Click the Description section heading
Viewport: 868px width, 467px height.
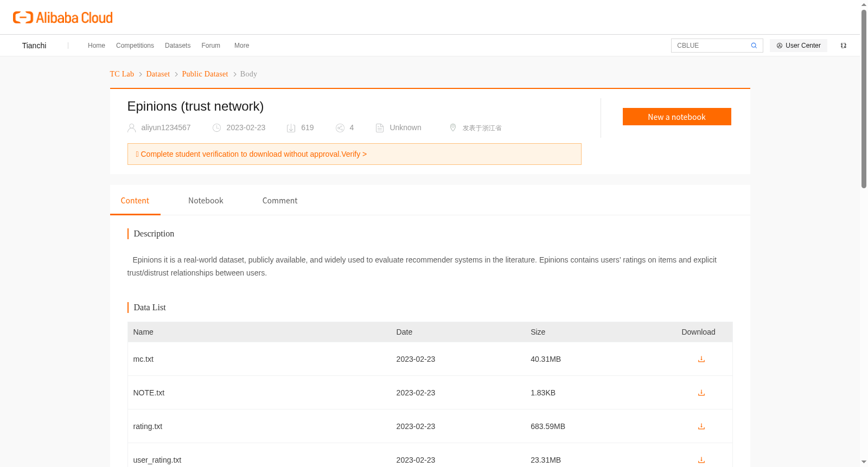pos(154,234)
